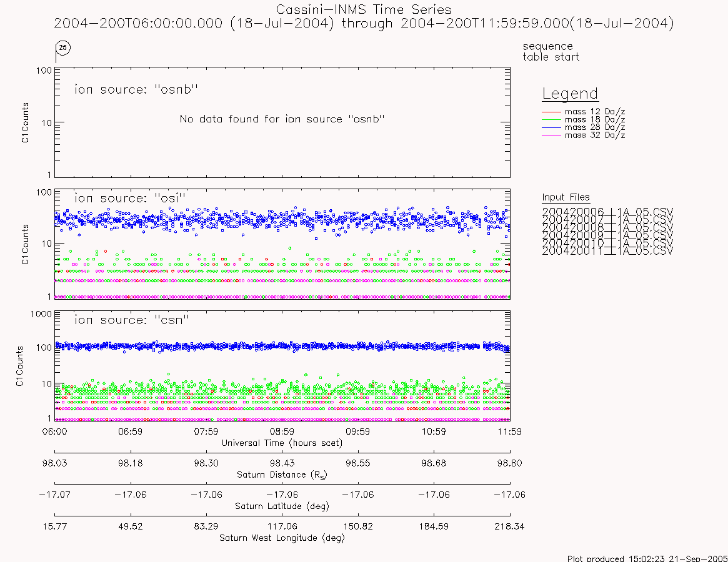Click the 117.06 West Longitude tick label
Viewport: 728px width, 562px height.
(282, 526)
